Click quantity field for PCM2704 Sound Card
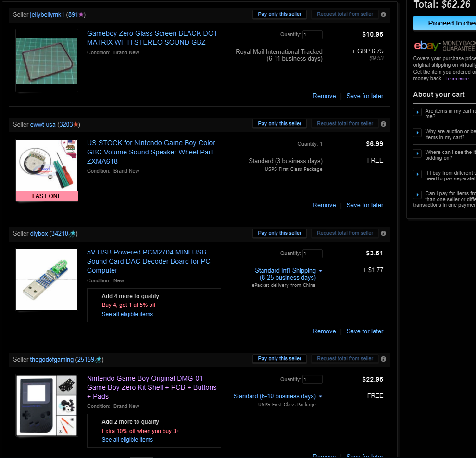476x458 pixels. pyautogui.click(x=313, y=254)
